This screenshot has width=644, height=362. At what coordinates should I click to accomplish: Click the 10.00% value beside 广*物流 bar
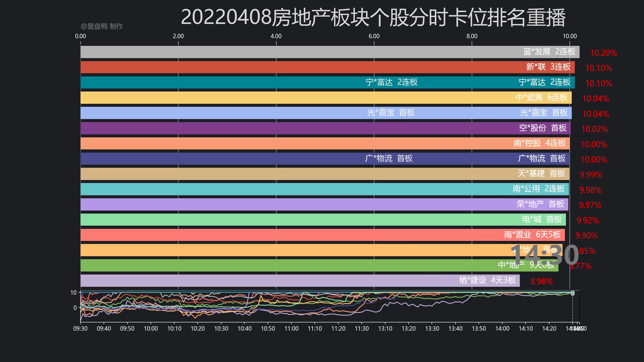[594, 159]
